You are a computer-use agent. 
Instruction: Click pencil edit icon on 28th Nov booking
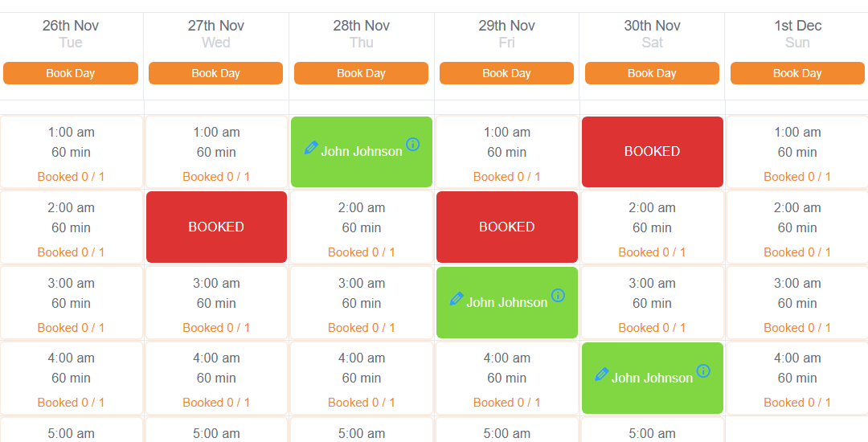click(311, 148)
